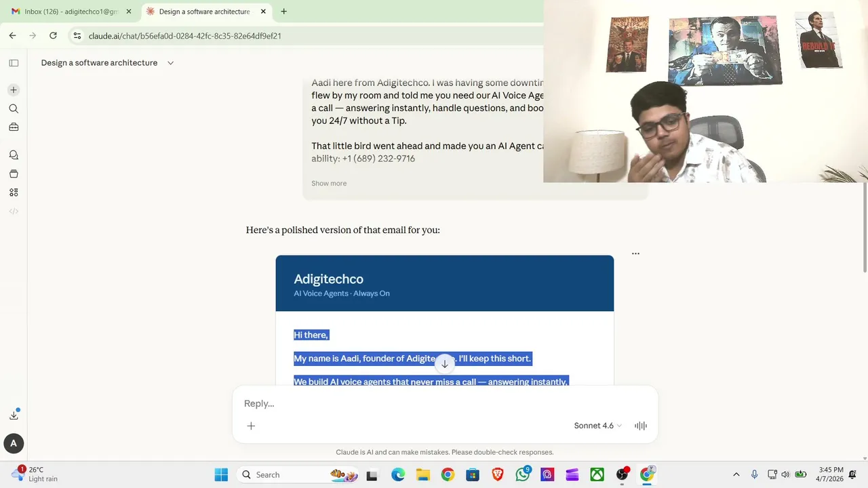Open the three-dot menu above the email artifact
Image resolution: width=868 pixels, height=488 pixels.
635,253
